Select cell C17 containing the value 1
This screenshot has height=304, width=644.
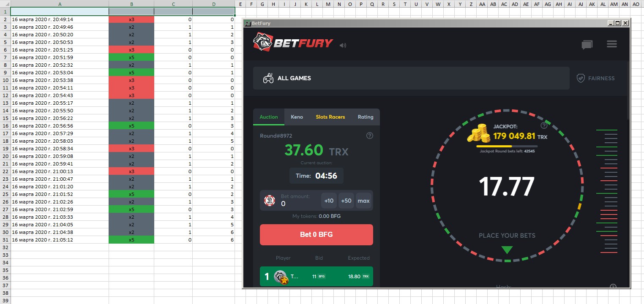click(x=173, y=133)
